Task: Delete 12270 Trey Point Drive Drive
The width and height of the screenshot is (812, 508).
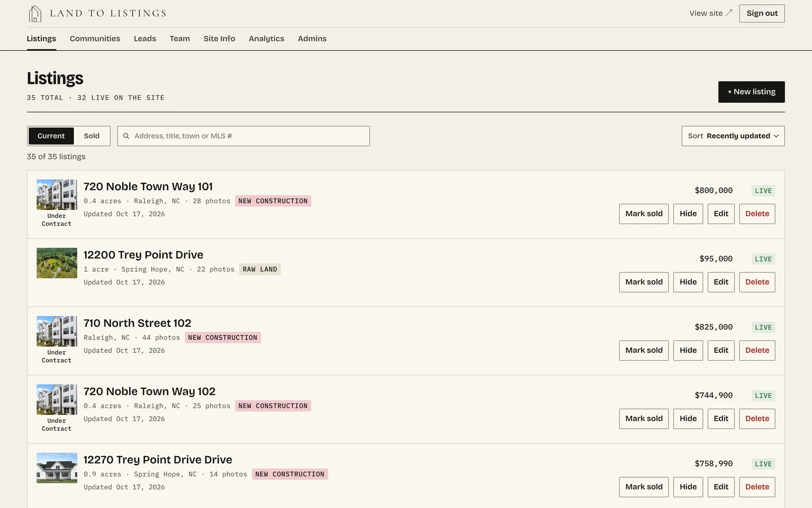Action: (x=757, y=487)
